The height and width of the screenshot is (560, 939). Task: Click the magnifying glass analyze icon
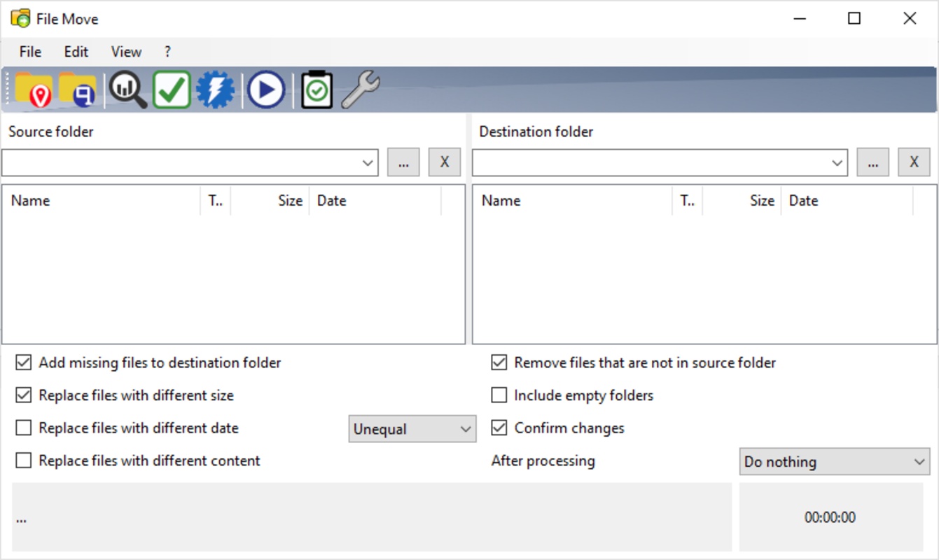[x=128, y=90]
